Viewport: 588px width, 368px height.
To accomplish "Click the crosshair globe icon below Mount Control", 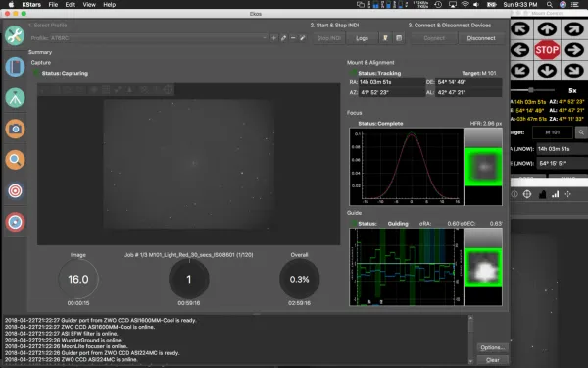I will [x=527, y=194].
